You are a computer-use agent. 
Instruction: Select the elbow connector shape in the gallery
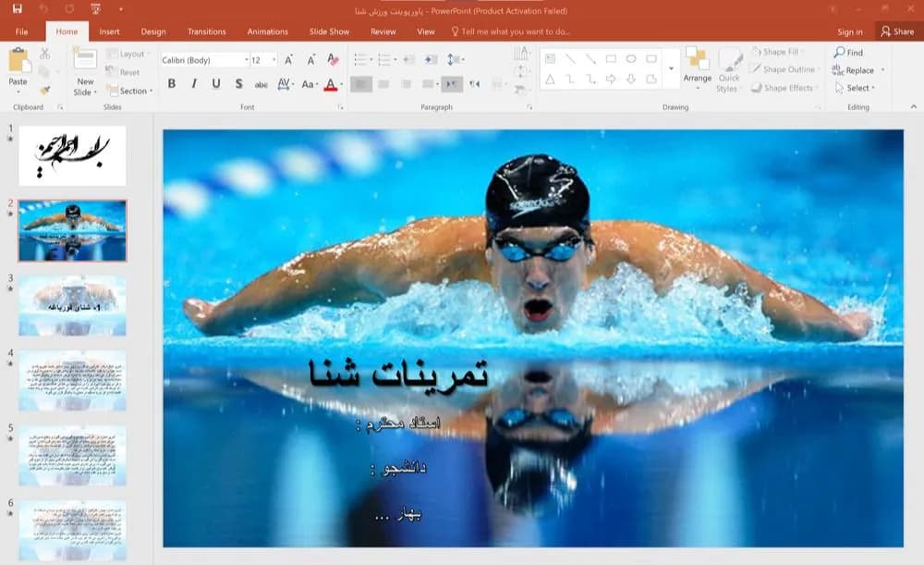point(570,79)
